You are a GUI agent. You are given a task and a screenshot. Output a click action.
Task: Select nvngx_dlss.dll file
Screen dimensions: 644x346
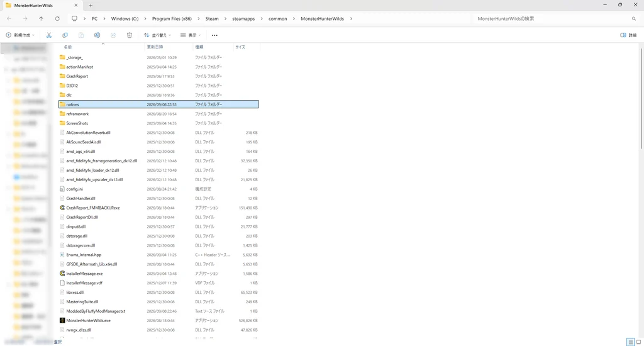(x=79, y=330)
